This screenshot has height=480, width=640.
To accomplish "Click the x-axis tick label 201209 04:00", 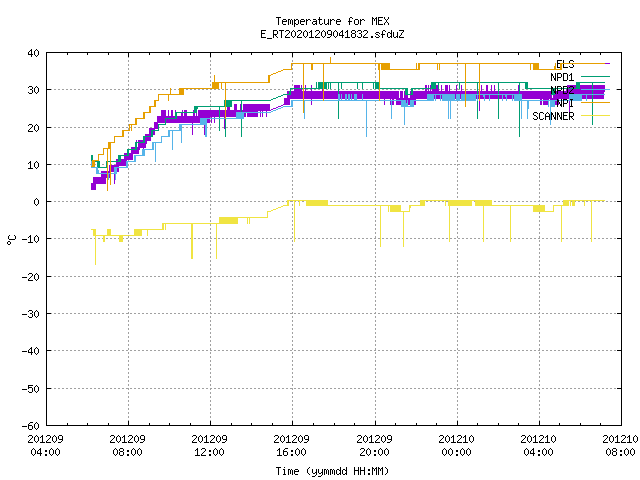I will coord(45,445).
